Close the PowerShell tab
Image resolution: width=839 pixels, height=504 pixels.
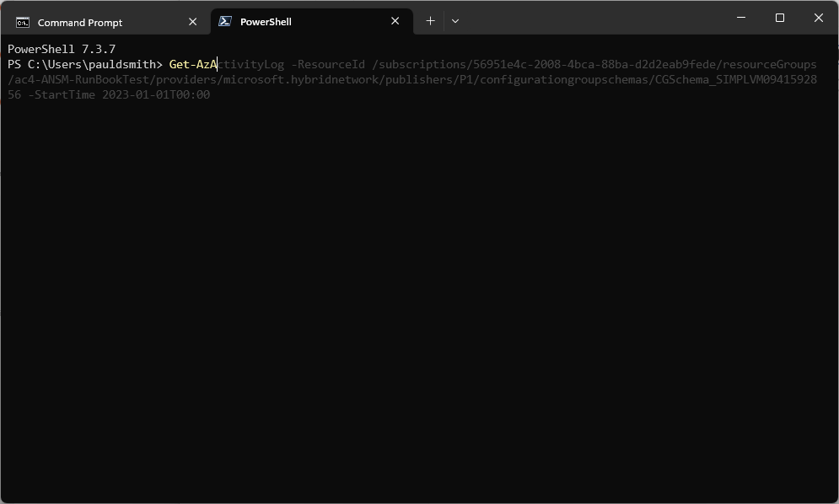click(x=395, y=21)
